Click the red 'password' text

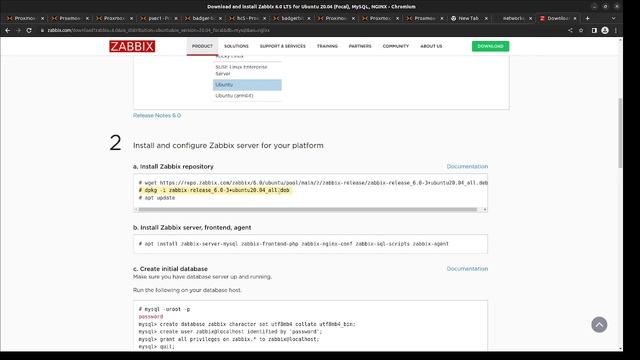click(151, 317)
